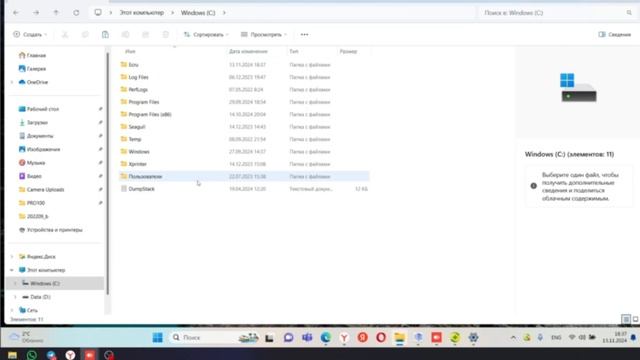Open the Windows Start menu
Viewport: 640px width, 360px height.
coord(158,338)
